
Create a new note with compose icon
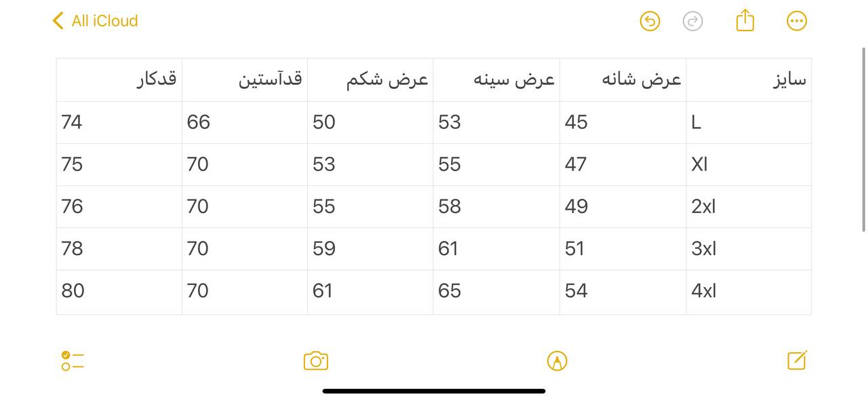[x=797, y=360]
